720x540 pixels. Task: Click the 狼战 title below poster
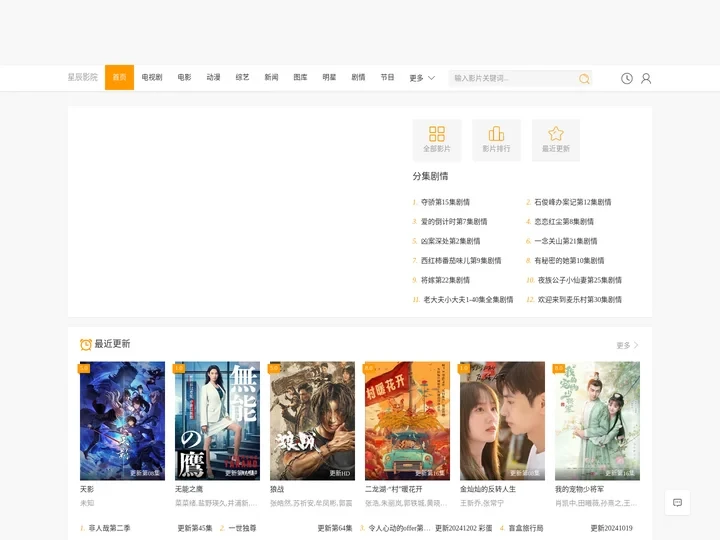277,489
